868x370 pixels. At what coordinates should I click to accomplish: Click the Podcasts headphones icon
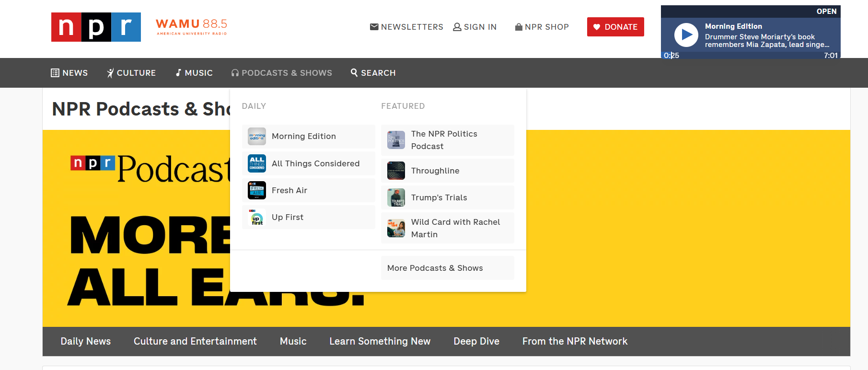(x=235, y=73)
